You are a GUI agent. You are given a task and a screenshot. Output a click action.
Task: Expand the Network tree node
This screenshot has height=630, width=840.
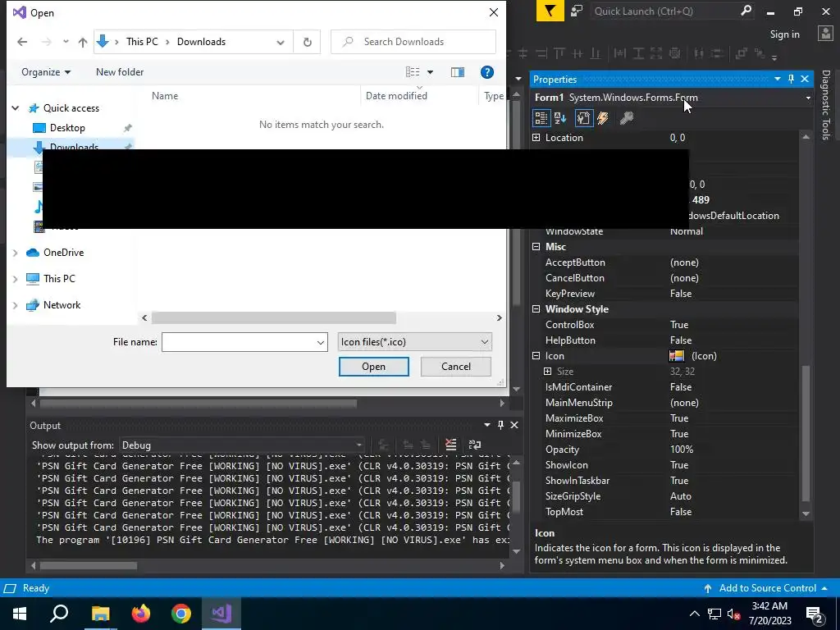coord(16,305)
